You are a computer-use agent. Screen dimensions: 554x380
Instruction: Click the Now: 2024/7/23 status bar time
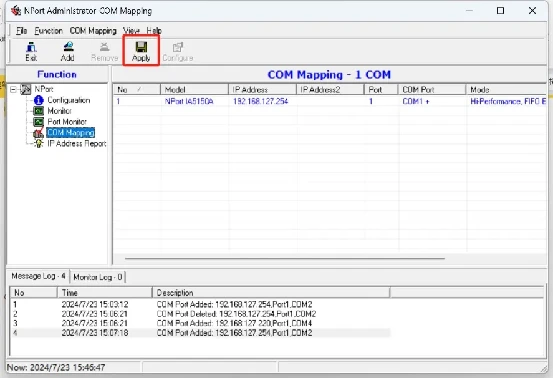click(56, 368)
